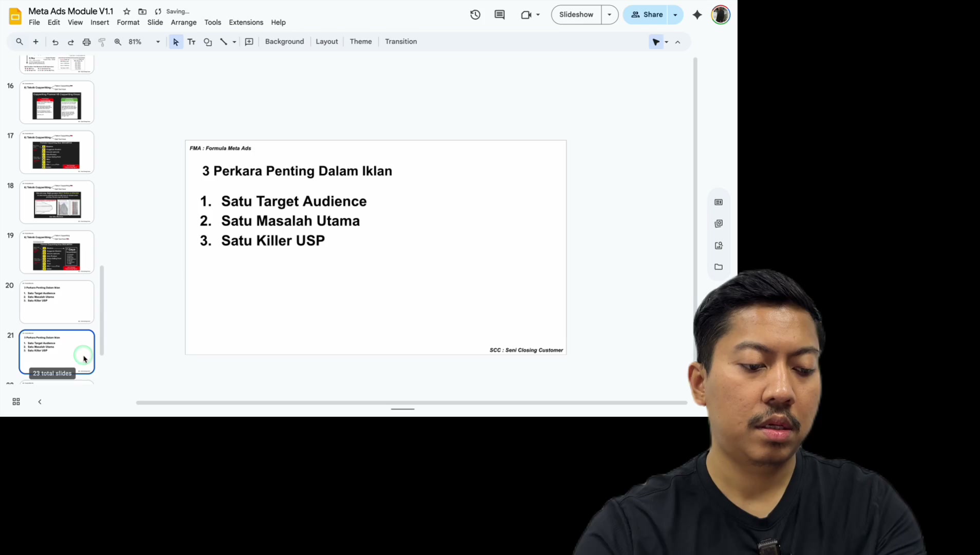This screenshot has width=980, height=555.
Task: Print the presentation
Action: (87, 42)
